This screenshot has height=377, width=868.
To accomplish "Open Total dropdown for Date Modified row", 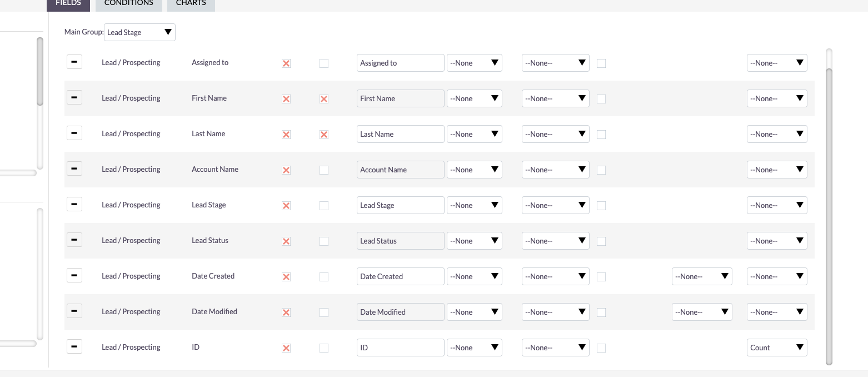I will 777,312.
